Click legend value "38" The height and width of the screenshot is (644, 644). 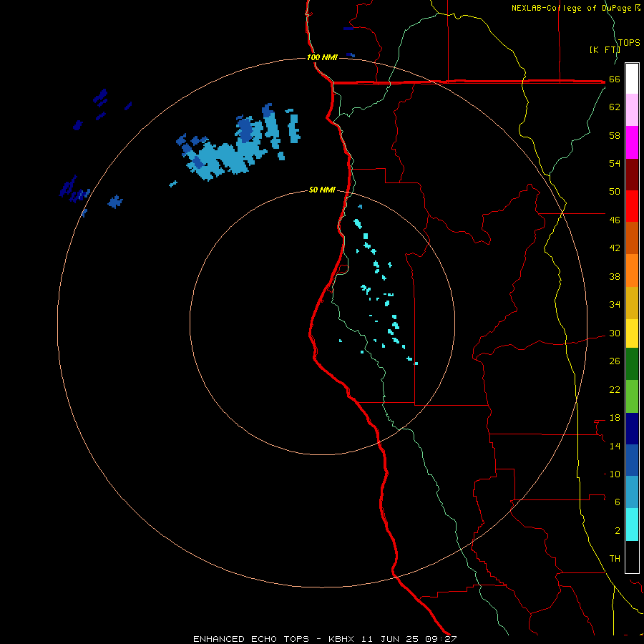coord(615,276)
